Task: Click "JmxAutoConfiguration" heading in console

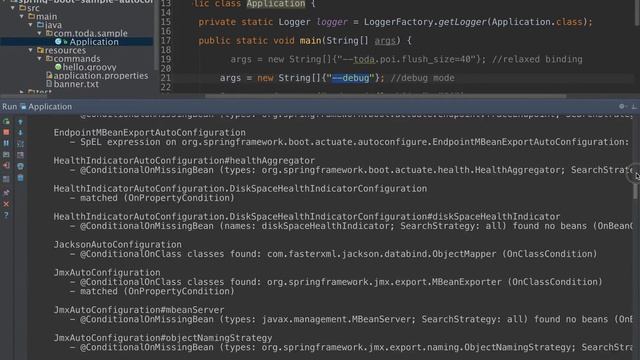Action: [x=107, y=273]
